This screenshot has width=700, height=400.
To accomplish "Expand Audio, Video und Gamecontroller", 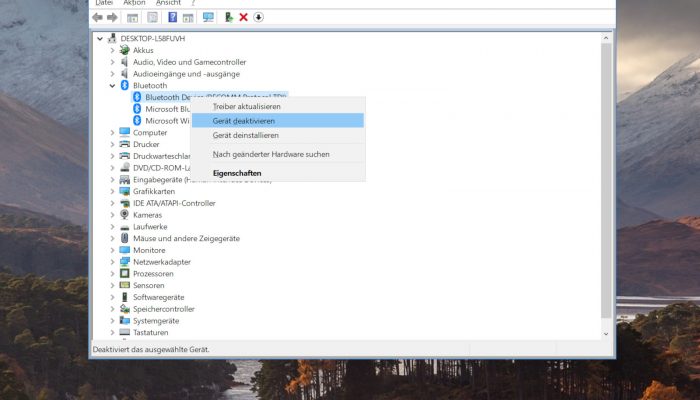I will pyautogui.click(x=112, y=62).
